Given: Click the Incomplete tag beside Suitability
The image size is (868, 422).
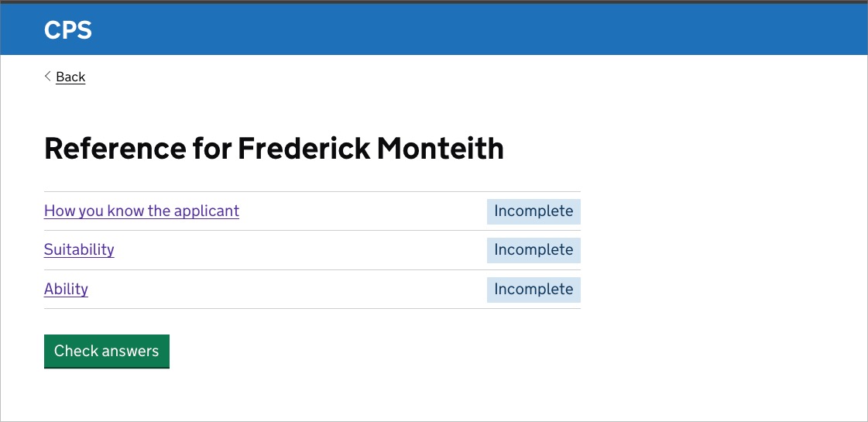Looking at the screenshot, I should [x=533, y=250].
